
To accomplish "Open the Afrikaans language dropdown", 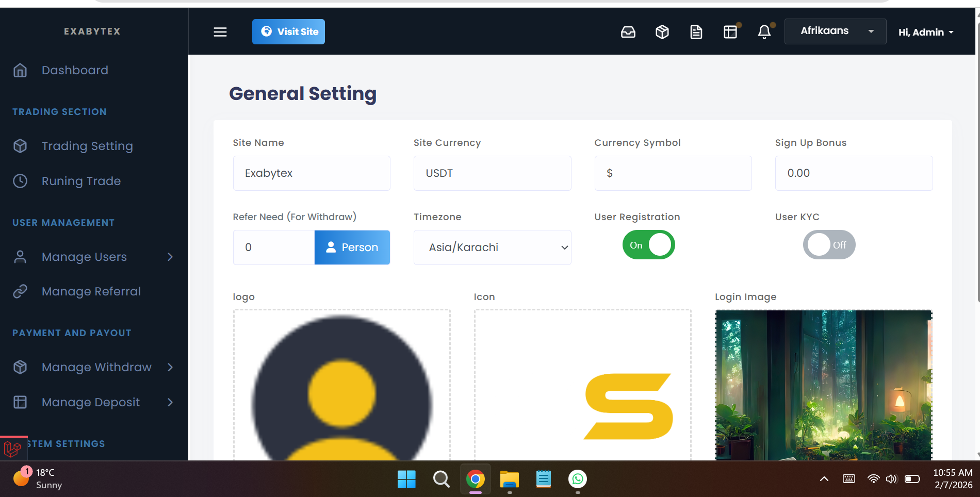I will [x=835, y=31].
